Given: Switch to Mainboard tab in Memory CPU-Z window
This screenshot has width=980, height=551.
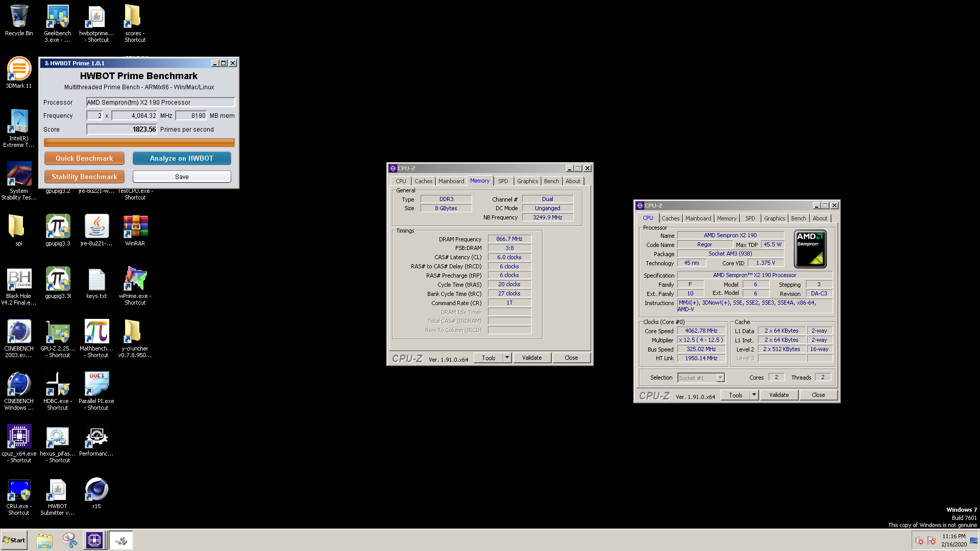Looking at the screenshot, I should (451, 181).
